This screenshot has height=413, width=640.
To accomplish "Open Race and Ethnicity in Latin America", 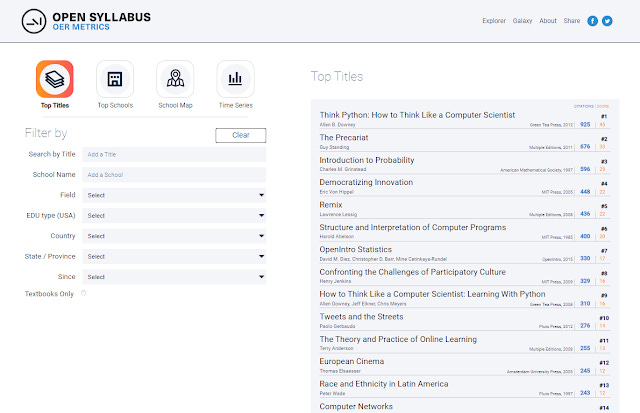I will coord(384,384).
